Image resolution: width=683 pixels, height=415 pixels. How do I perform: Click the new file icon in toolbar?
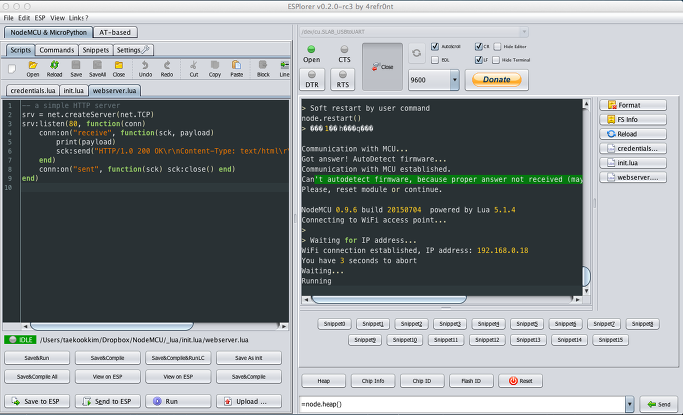(x=12, y=69)
